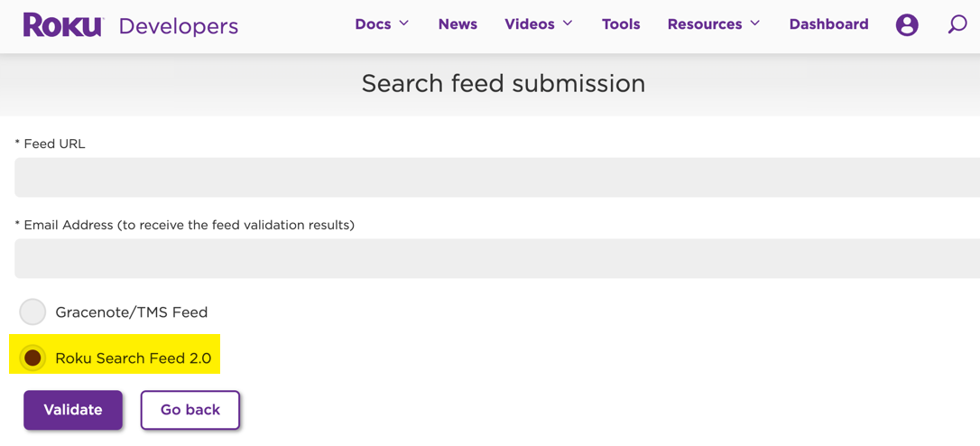Expand the Resources dropdown menu

point(714,23)
